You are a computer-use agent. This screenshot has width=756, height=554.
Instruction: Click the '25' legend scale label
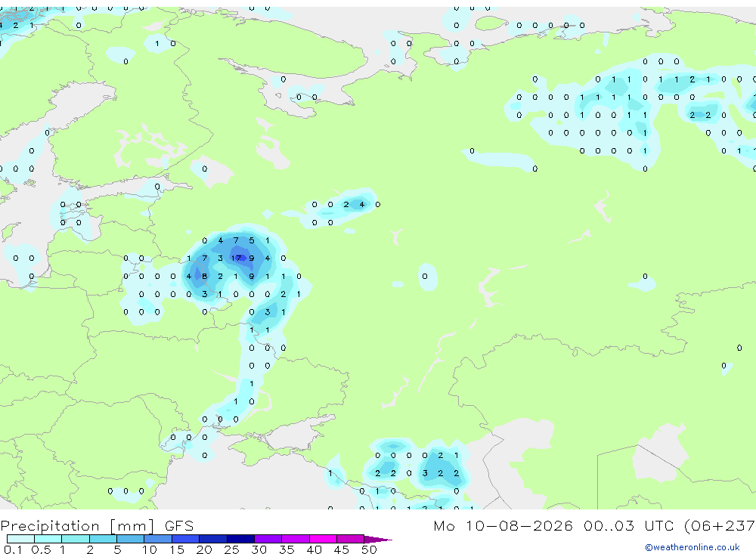tap(231, 549)
